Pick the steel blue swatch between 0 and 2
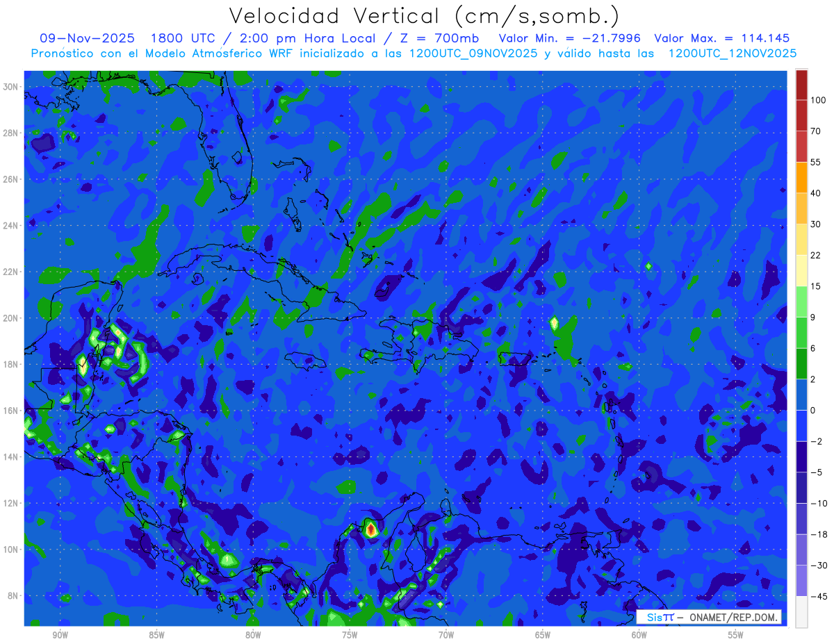 click(801, 395)
